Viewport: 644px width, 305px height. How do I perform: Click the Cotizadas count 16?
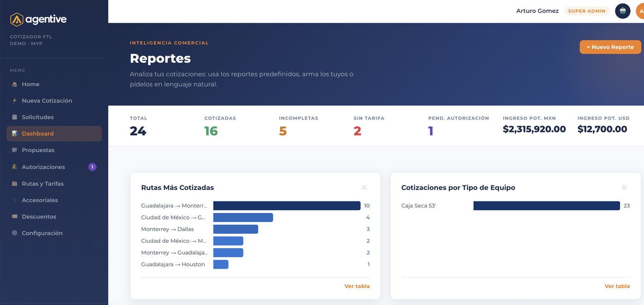(x=211, y=131)
